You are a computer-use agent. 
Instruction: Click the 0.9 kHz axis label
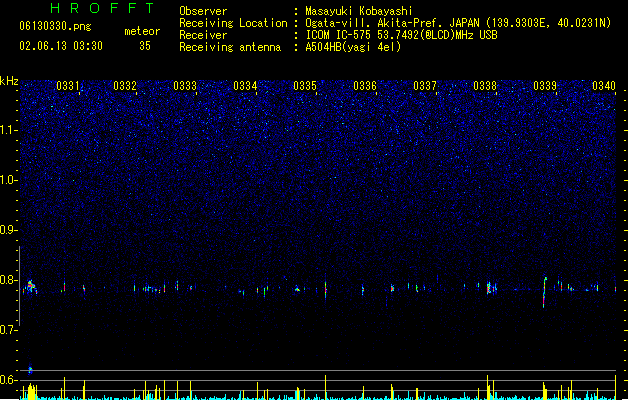point(9,230)
